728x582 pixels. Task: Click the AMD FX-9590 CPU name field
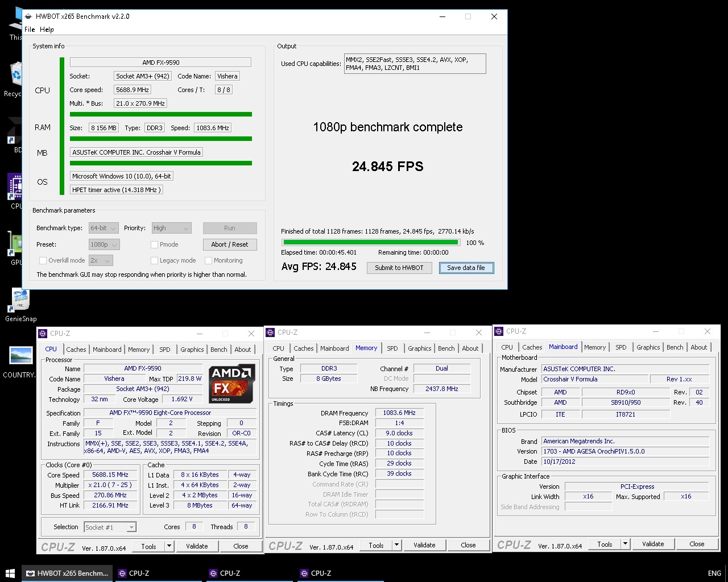[x=160, y=63]
